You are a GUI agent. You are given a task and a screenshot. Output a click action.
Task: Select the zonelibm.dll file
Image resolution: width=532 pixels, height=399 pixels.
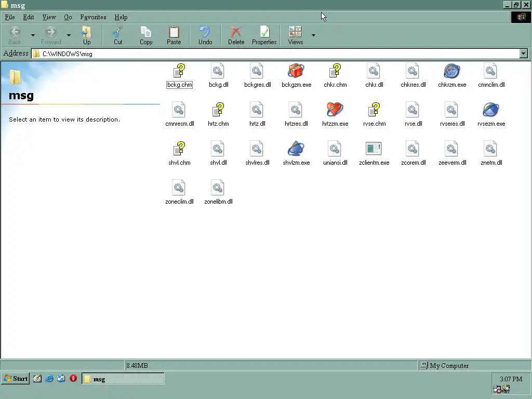[x=218, y=193]
